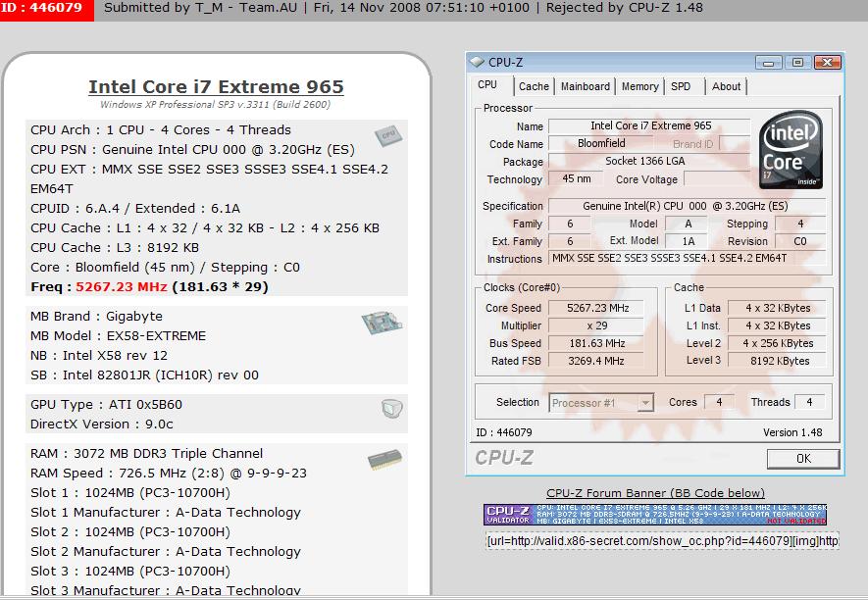Click the GPU Type : ATI 0x5B60 line

106,405
